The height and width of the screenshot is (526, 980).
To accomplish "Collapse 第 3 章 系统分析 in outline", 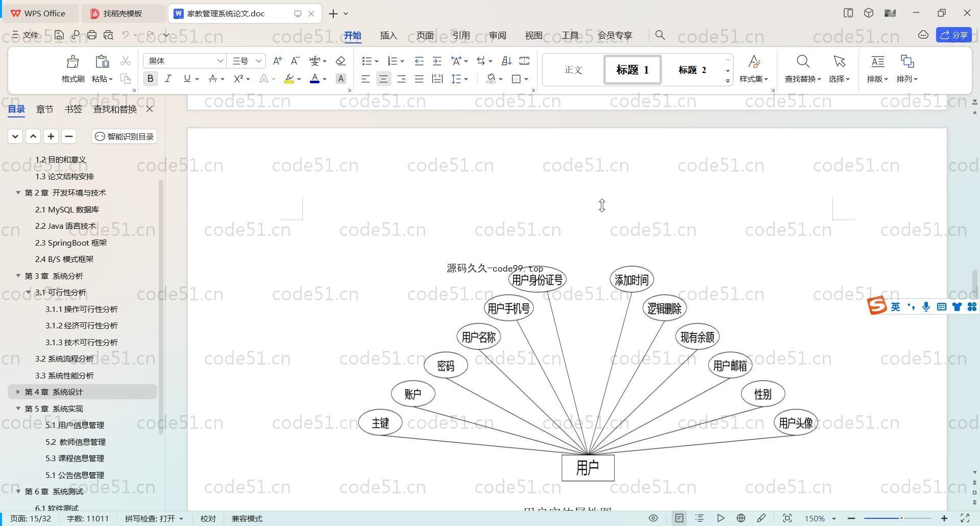I will point(18,276).
